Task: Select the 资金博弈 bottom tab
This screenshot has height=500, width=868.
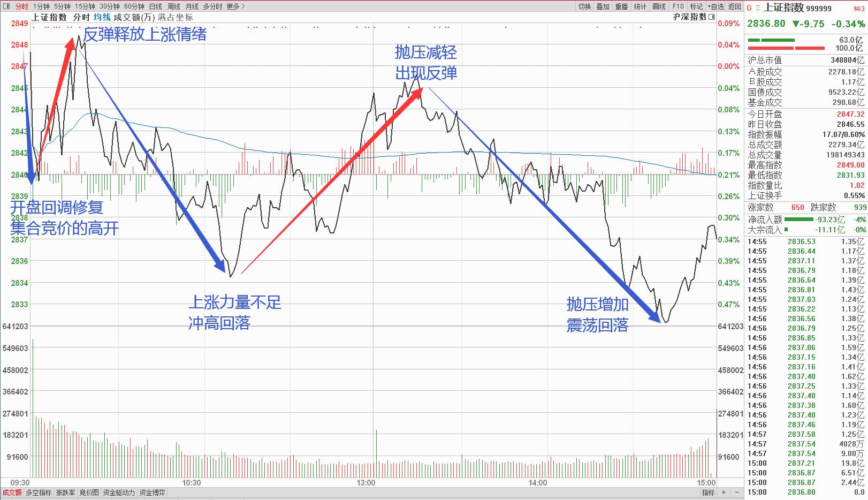Action: [x=153, y=493]
